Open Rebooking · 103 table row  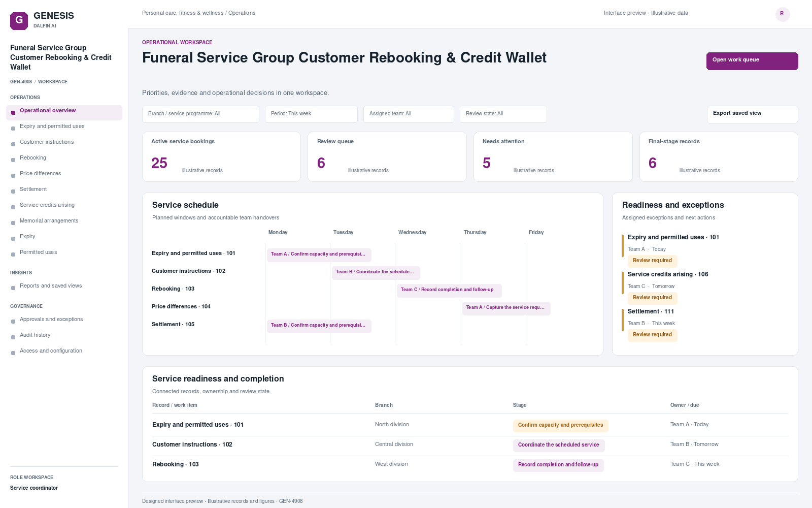tap(470, 465)
